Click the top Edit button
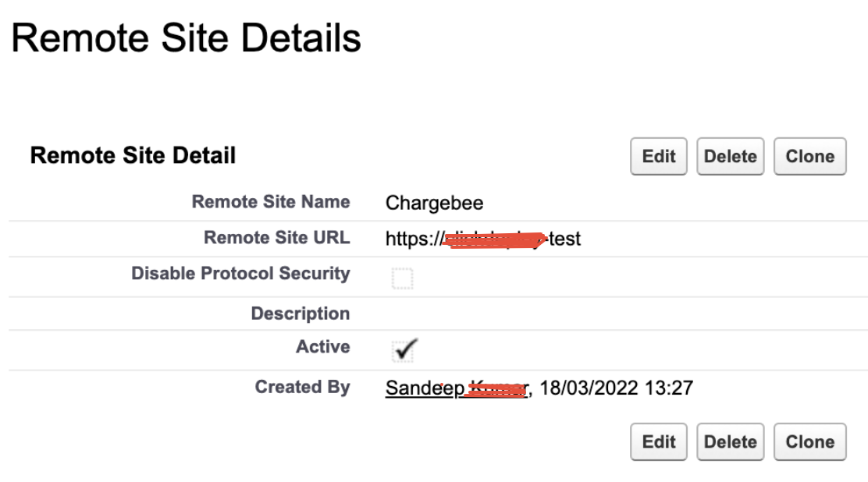 pyautogui.click(x=659, y=157)
